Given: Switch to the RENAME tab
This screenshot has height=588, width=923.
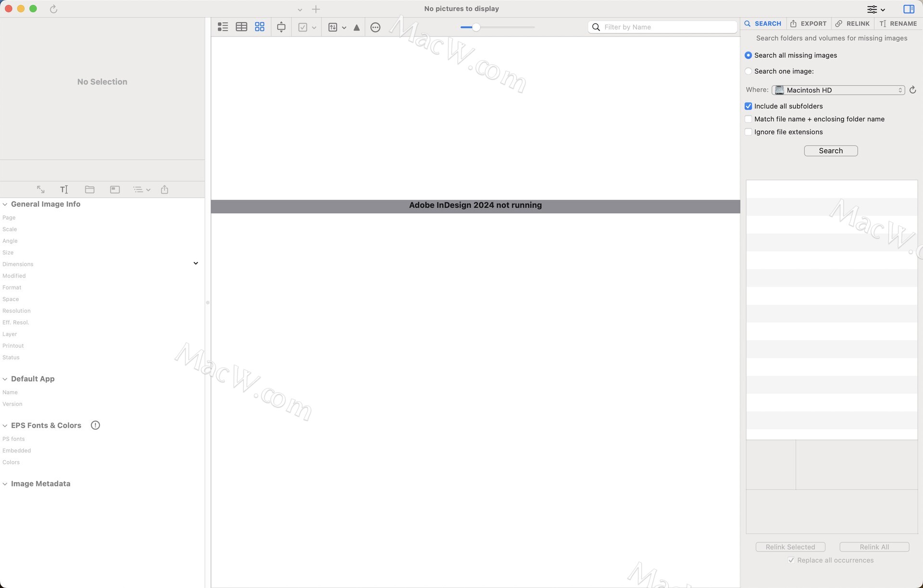Looking at the screenshot, I should [x=898, y=24].
